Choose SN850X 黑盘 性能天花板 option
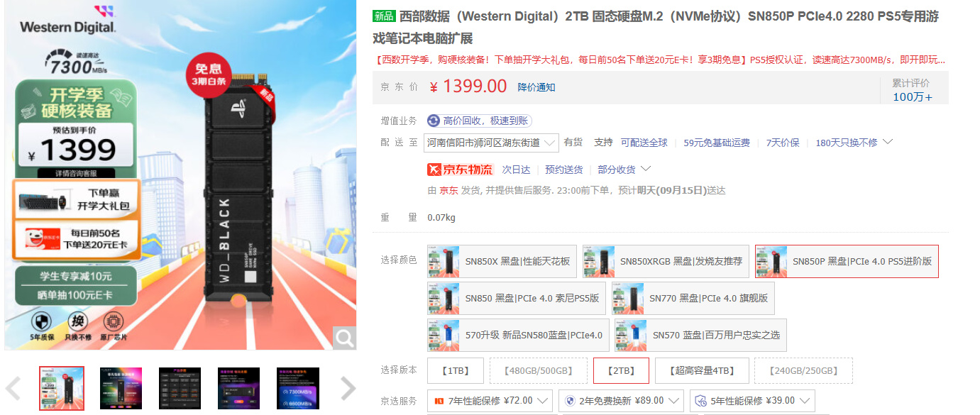The image size is (980, 415). [502, 261]
